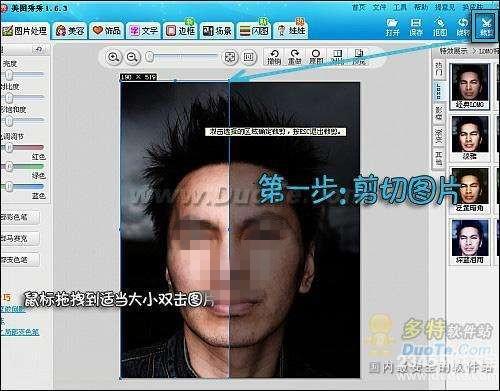Click the reset arrow in left panel header
500x391 pixels.
[39, 49]
